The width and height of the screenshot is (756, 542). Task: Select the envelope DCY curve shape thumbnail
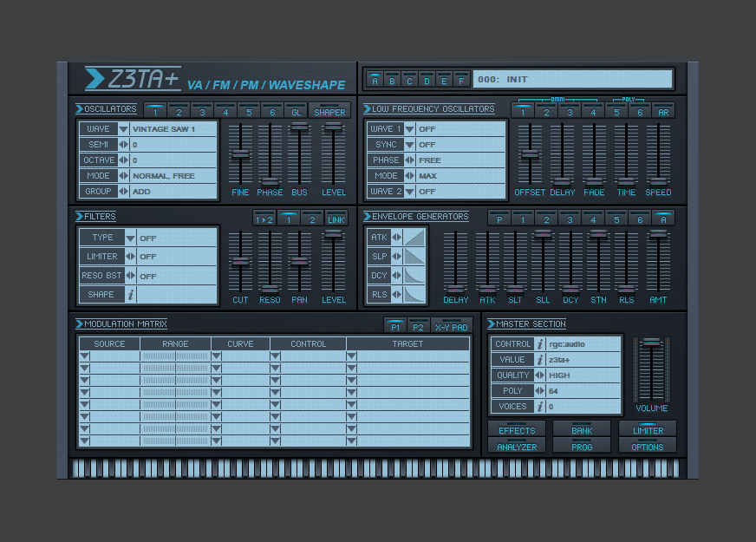414,276
